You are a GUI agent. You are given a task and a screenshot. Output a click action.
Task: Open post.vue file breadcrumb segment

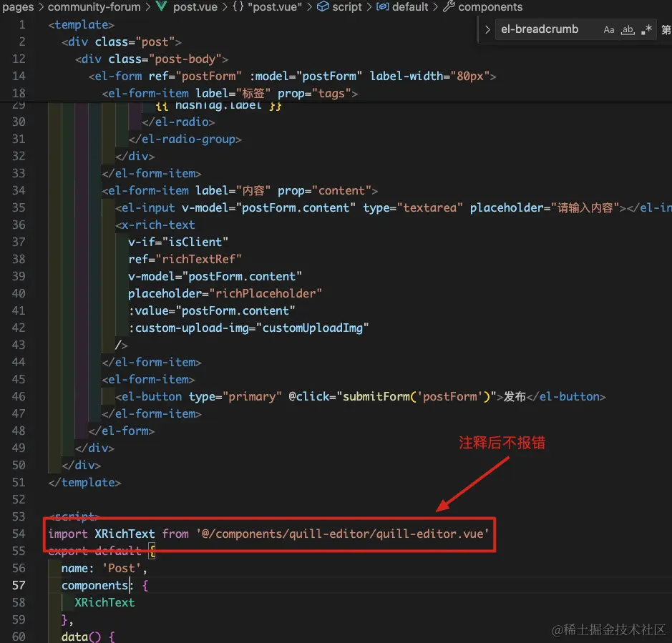195,7
